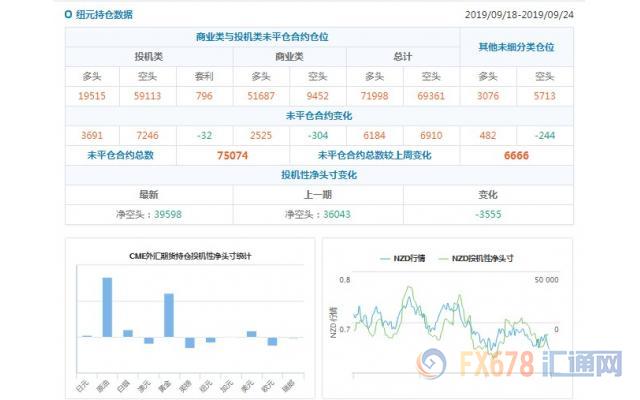Select the change value 7246
Viewport: 640px width, 400px height.
147,136
